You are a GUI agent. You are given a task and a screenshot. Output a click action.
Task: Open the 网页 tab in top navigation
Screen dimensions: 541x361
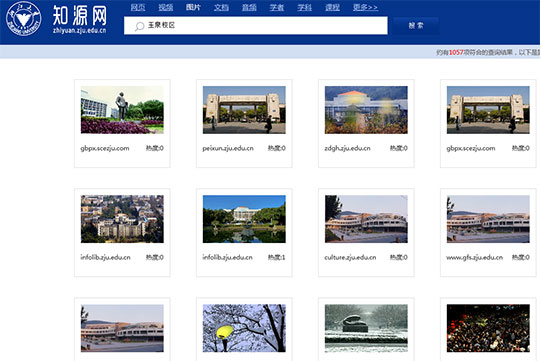click(138, 7)
